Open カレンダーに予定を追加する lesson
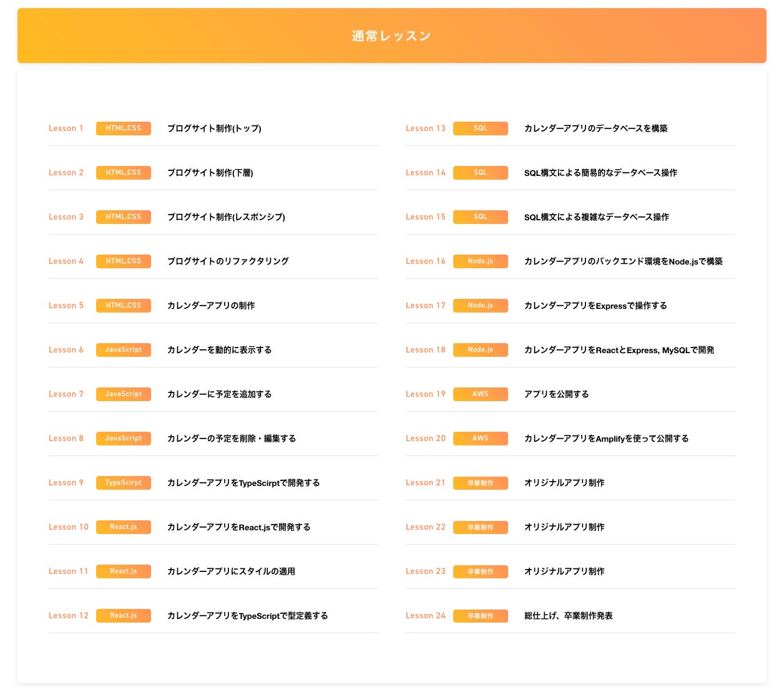 click(x=219, y=394)
